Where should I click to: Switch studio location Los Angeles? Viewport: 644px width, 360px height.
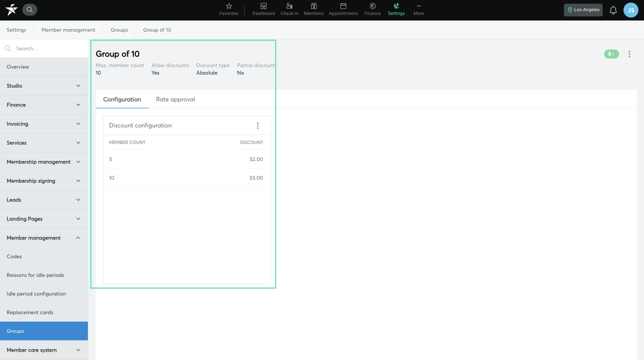point(583,10)
